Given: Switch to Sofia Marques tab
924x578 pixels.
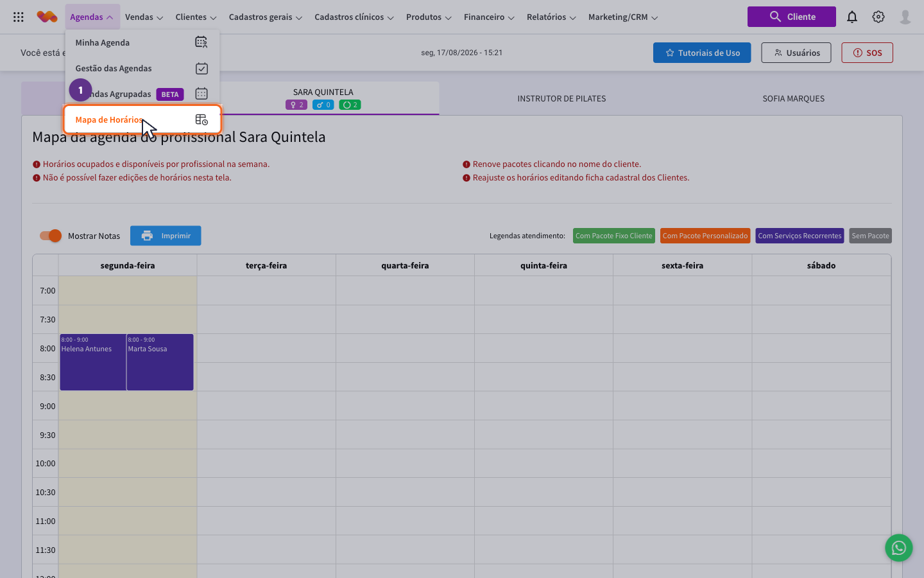Looking at the screenshot, I should [x=794, y=99].
